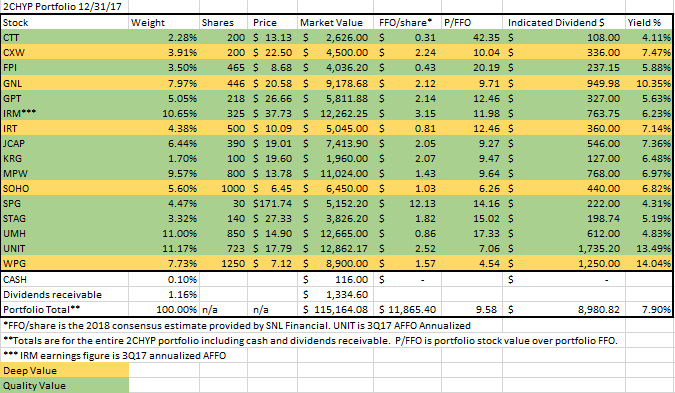Click SOHO shares cell with 1000

223,189
